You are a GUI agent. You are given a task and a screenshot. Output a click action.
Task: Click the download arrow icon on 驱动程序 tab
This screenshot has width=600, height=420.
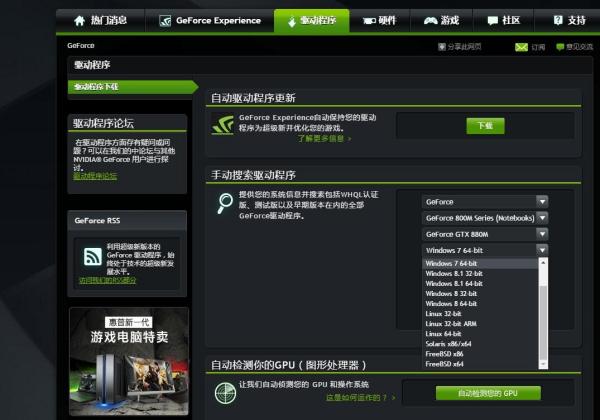[x=292, y=22]
